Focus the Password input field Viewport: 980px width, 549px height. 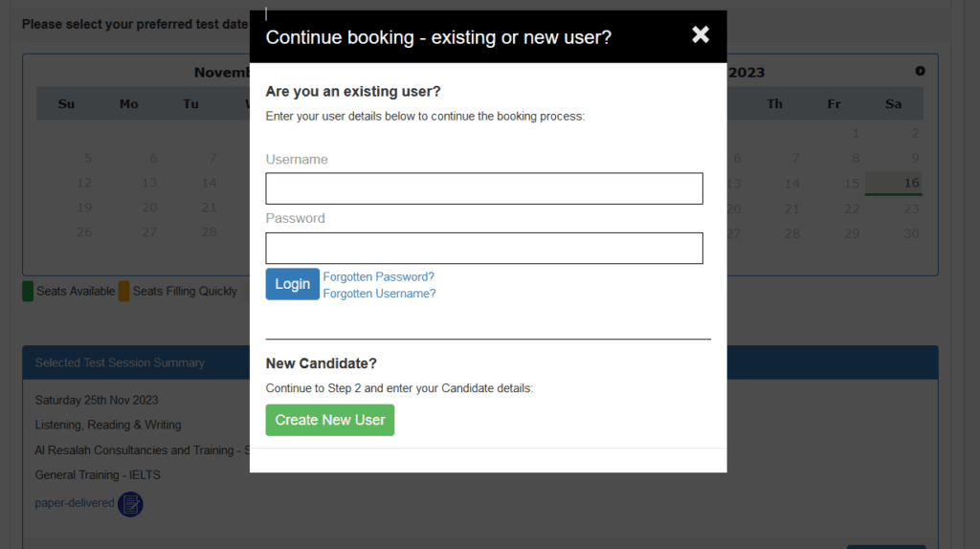pyautogui.click(x=484, y=248)
